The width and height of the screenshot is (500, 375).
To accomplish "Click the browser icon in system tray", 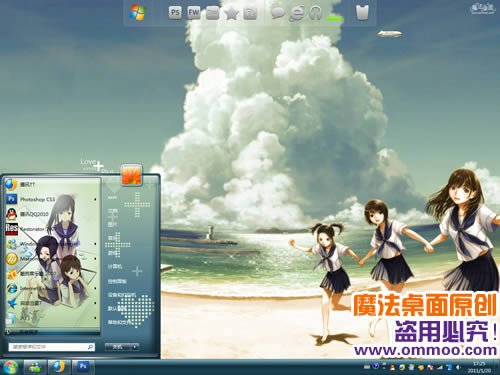I will (x=402, y=367).
